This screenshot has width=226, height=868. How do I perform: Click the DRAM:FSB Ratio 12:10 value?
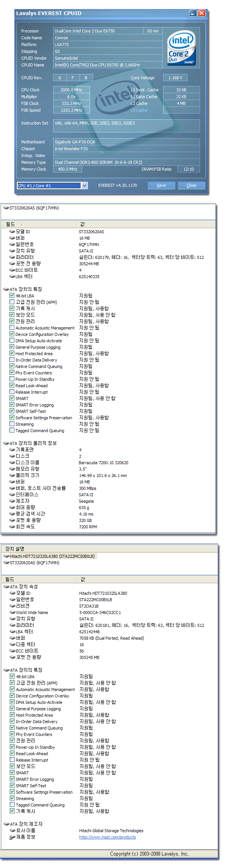(189, 169)
